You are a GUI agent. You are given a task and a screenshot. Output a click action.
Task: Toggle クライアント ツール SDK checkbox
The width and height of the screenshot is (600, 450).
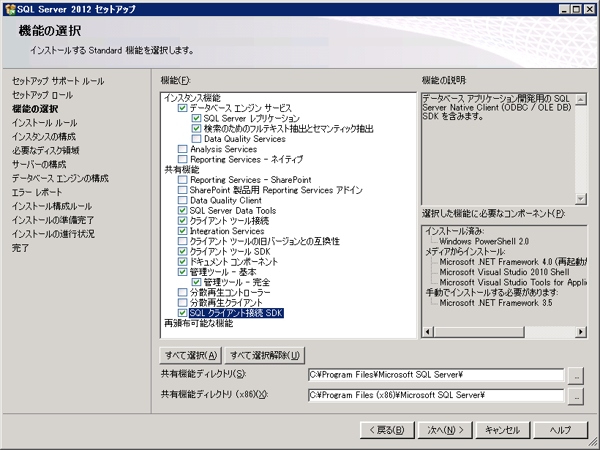[x=183, y=251]
